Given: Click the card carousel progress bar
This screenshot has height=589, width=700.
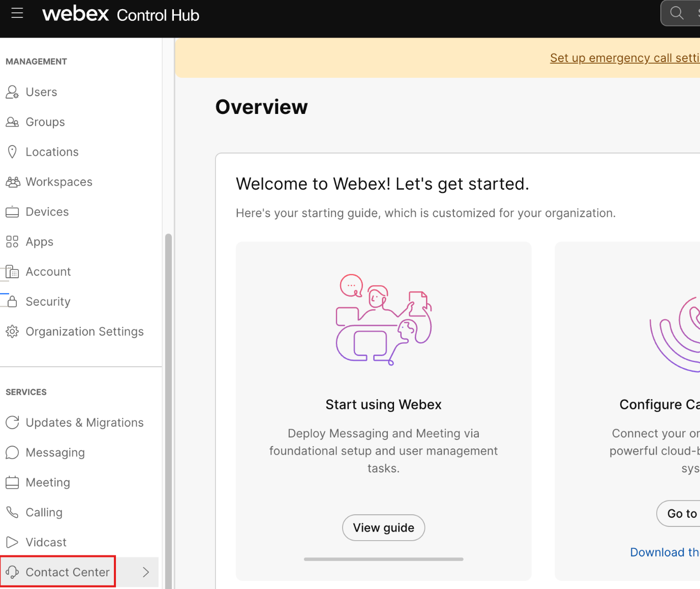Looking at the screenshot, I should (x=383, y=559).
